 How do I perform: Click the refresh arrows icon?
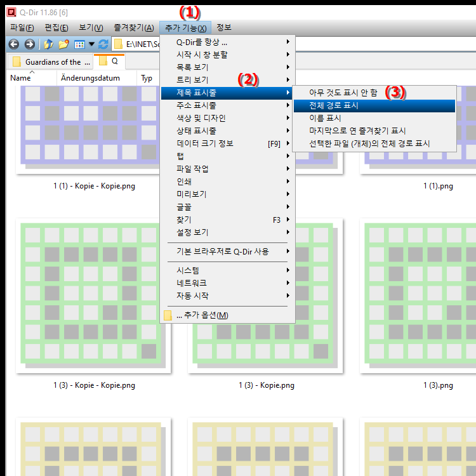[x=103, y=44]
